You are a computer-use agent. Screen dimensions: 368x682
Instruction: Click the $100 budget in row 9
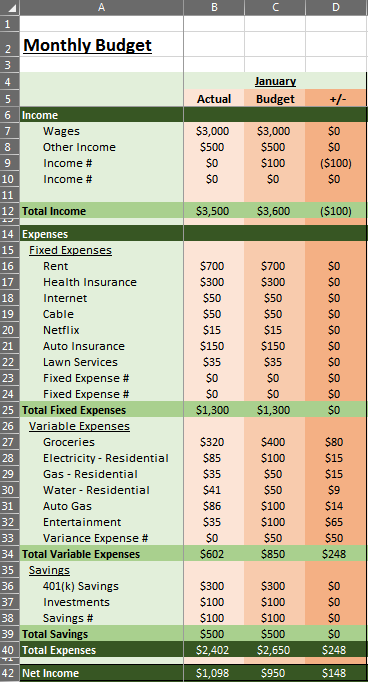click(273, 163)
